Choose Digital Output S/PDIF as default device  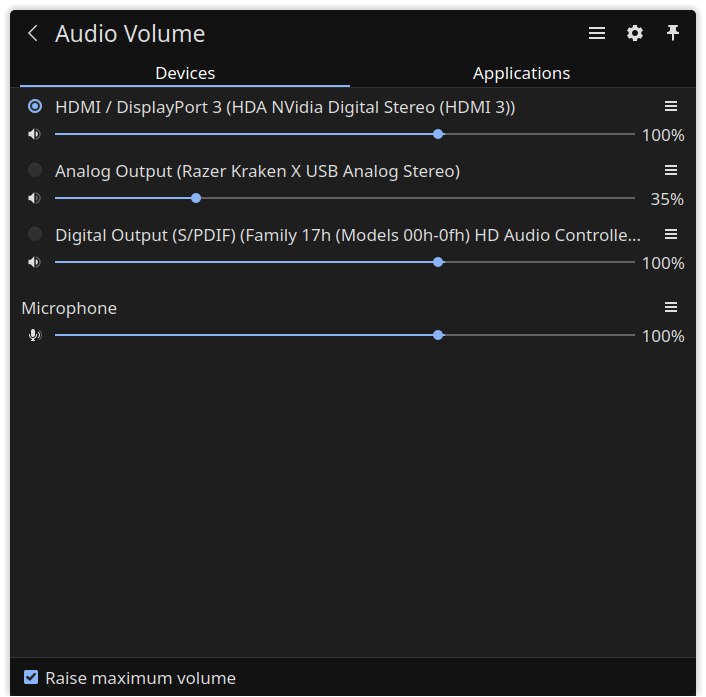click(x=35, y=234)
